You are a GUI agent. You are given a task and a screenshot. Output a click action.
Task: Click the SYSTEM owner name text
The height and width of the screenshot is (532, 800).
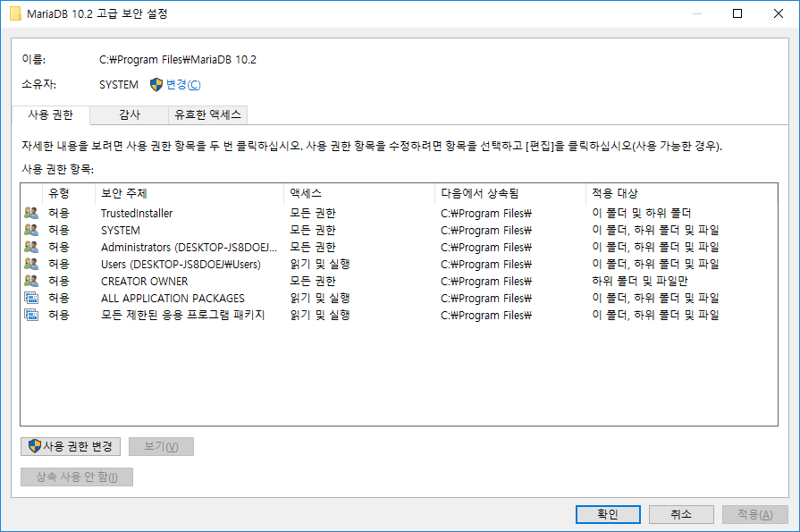coord(119,85)
